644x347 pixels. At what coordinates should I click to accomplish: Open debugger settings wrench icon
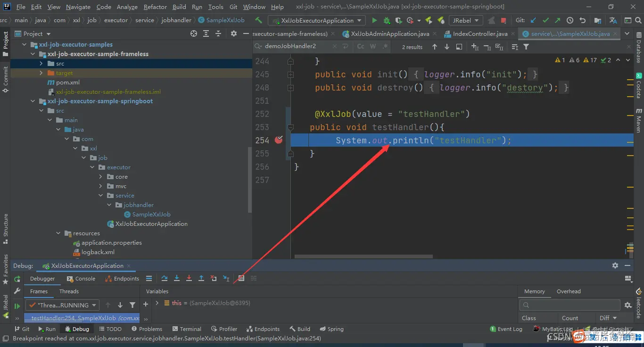coord(17,291)
